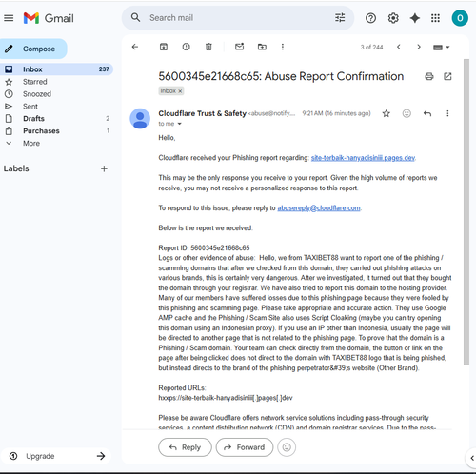The height and width of the screenshot is (474, 476).
Task: Delete this email with trash icon
Action: (208, 47)
